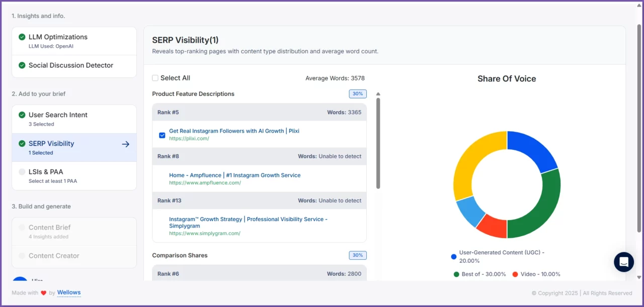Click the red heart icon in footer
The height and width of the screenshot is (307, 644).
tap(44, 293)
